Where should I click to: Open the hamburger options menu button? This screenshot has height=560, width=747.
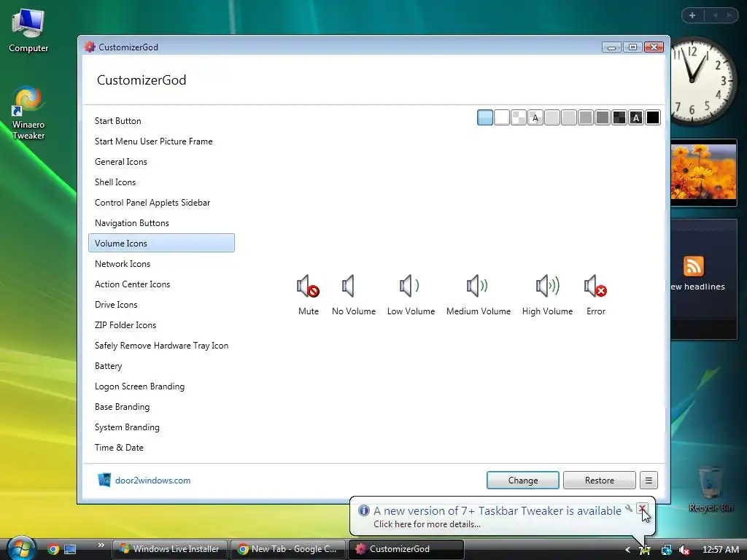click(649, 480)
